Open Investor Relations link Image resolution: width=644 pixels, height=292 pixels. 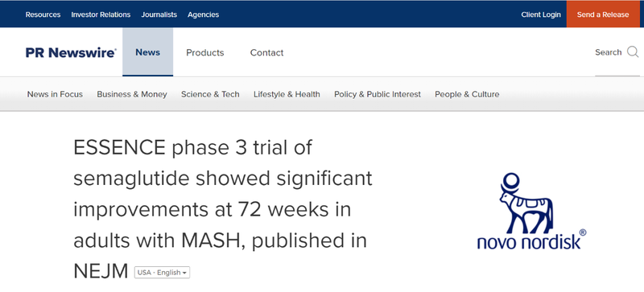101,14
